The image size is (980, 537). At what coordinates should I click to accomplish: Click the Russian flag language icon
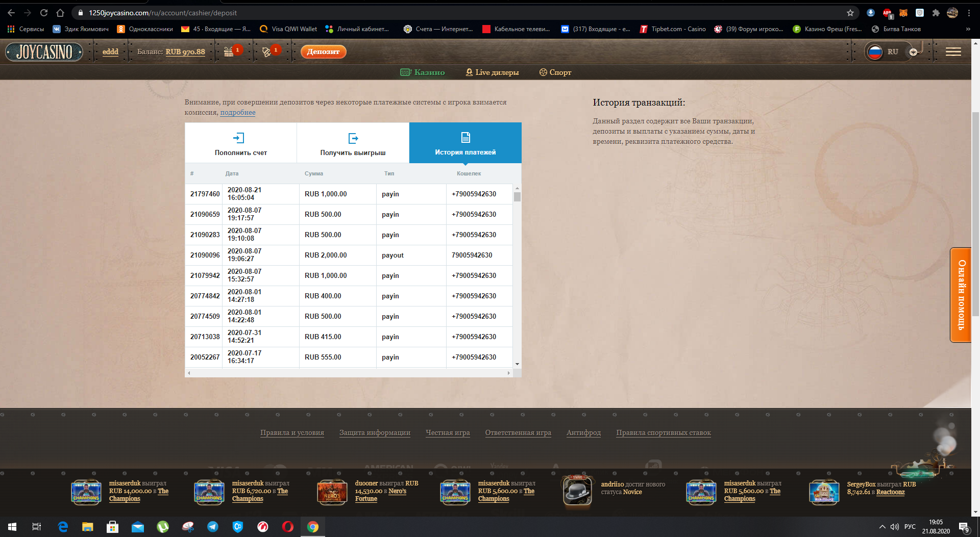(875, 52)
